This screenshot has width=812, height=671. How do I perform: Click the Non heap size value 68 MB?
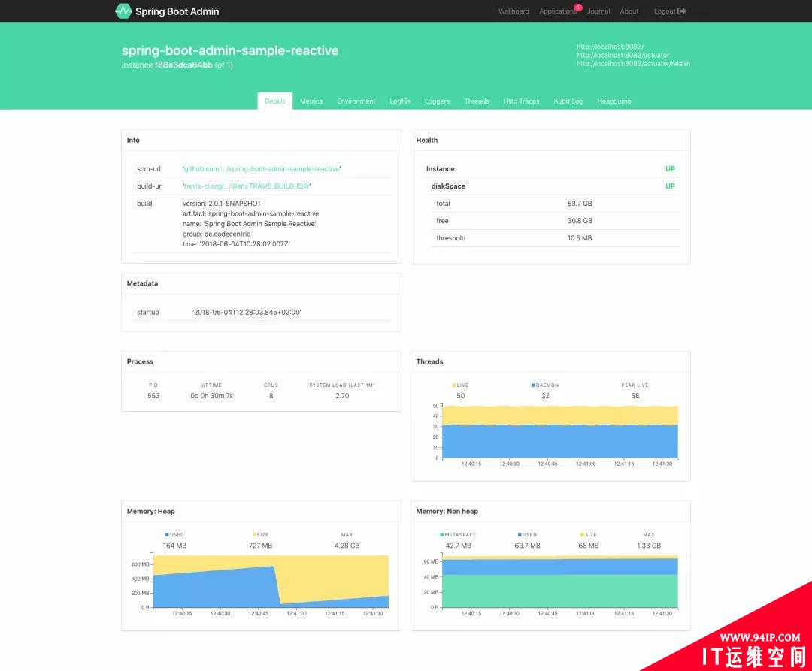(x=588, y=546)
